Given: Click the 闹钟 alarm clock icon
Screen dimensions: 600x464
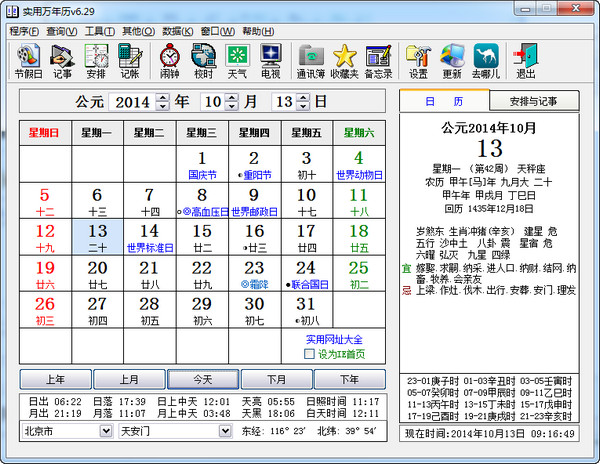Looking at the screenshot, I should (x=170, y=60).
